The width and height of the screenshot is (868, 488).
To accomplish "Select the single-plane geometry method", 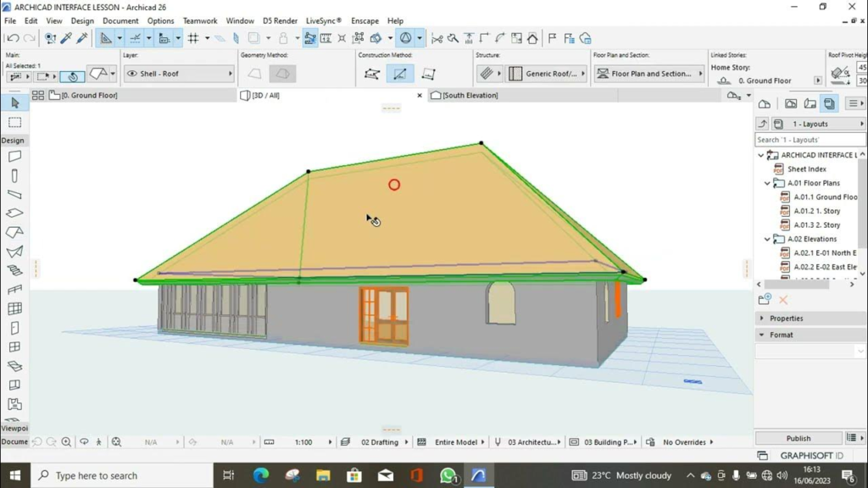I will click(x=254, y=74).
